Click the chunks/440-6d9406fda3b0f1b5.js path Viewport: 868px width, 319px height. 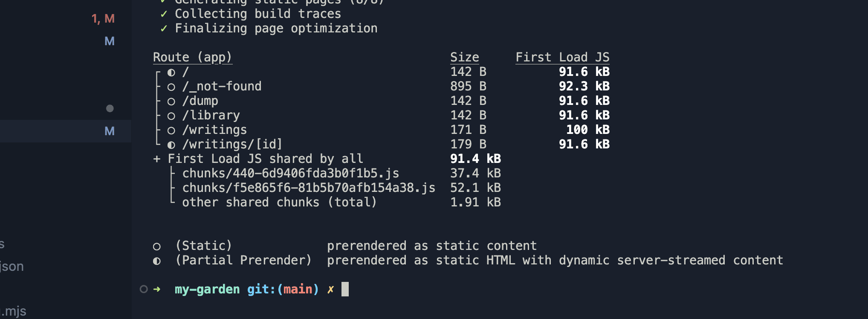click(291, 173)
